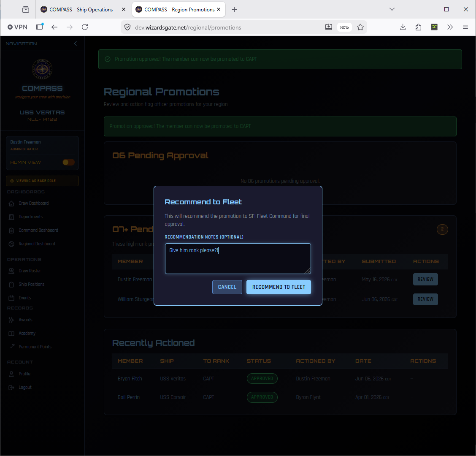
Task: Click the new container tab icon
Action: point(40,27)
